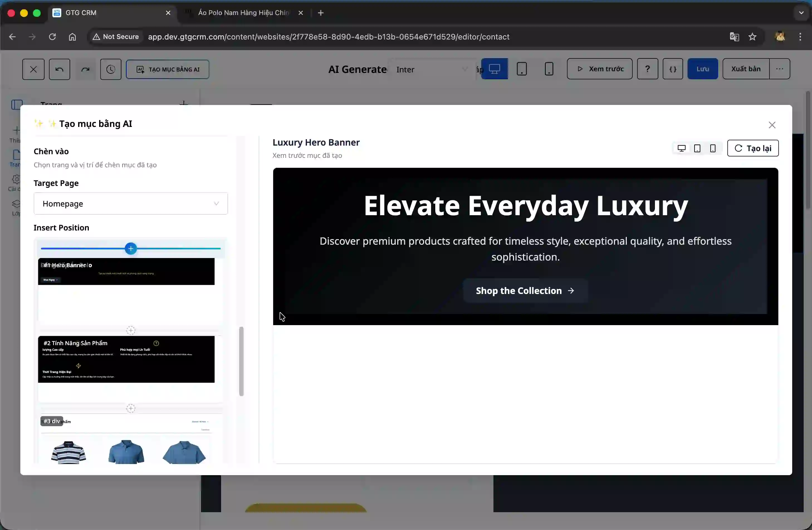Screen dimensions: 812x530
Task: Bookmark the page with the star icon
Action: (x=753, y=37)
